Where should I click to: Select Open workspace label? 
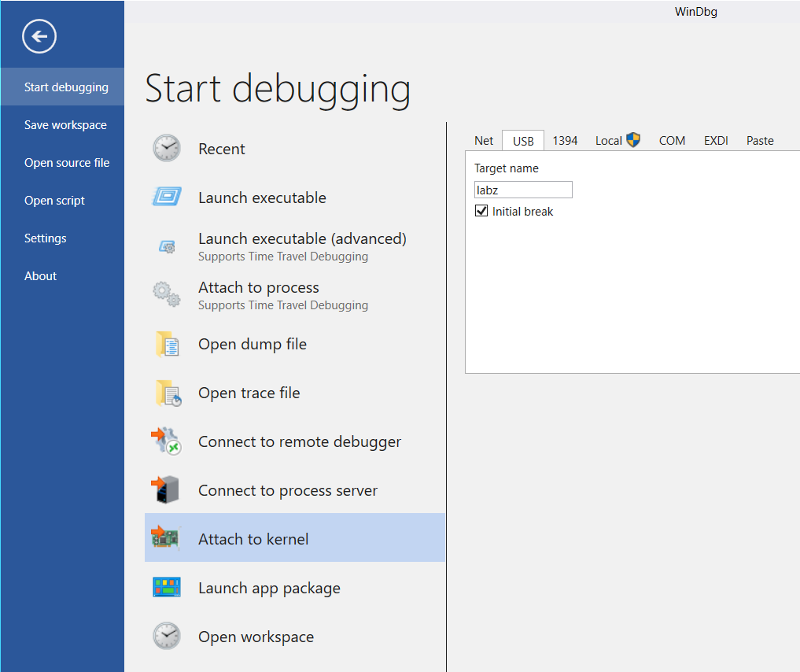(x=256, y=637)
